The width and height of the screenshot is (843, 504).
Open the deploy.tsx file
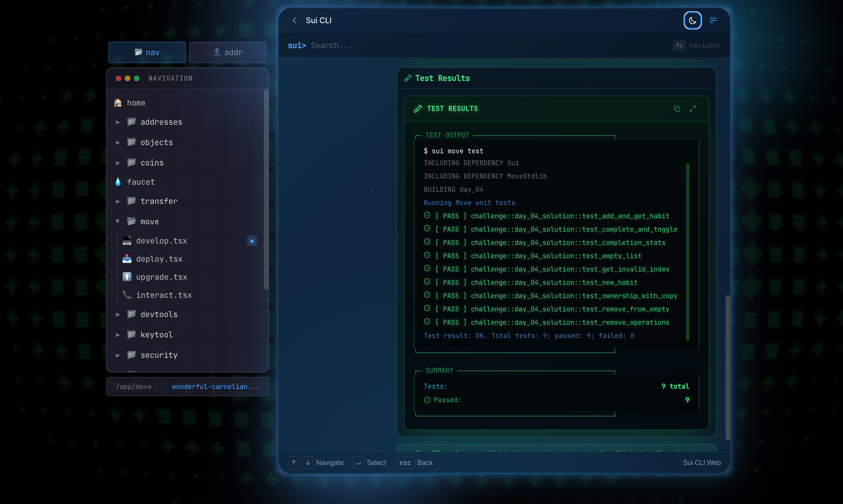coord(159,259)
